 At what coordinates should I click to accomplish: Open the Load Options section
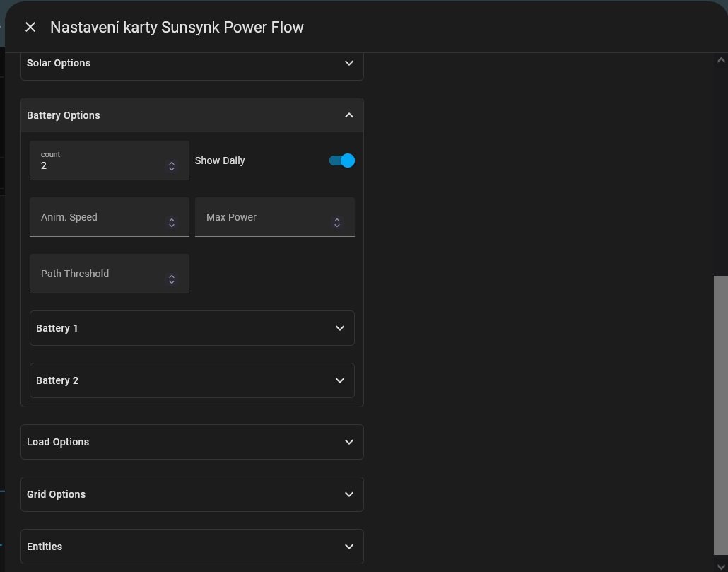(192, 442)
